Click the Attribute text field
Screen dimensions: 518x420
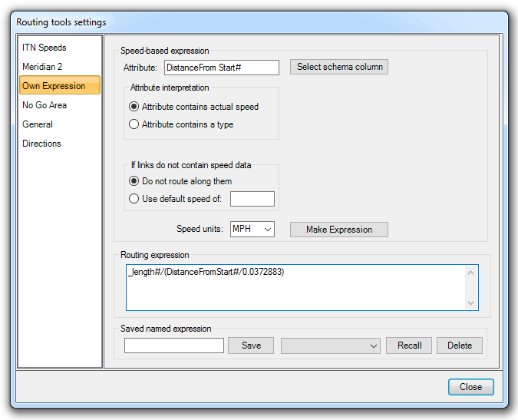[x=221, y=68]
